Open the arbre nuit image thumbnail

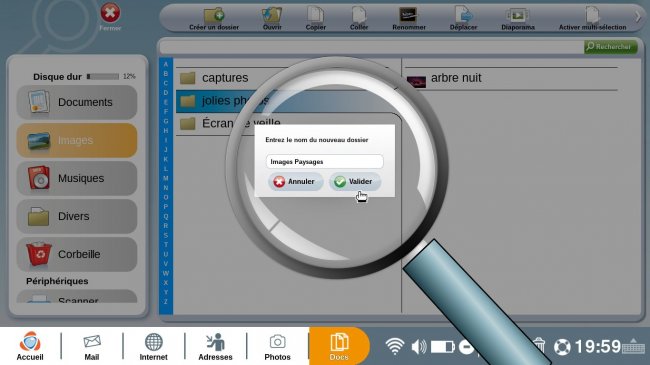[416, 81]
